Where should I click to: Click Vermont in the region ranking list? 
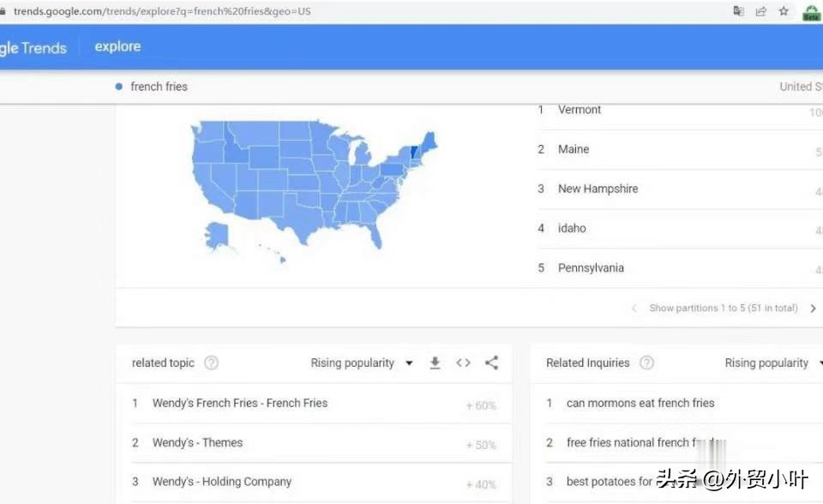(580, 110)
